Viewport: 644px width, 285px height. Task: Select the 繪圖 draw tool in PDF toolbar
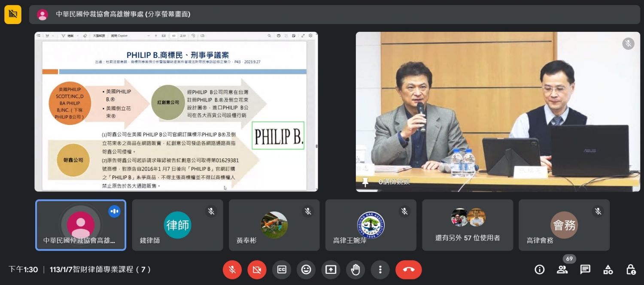[x=68, y=36]
